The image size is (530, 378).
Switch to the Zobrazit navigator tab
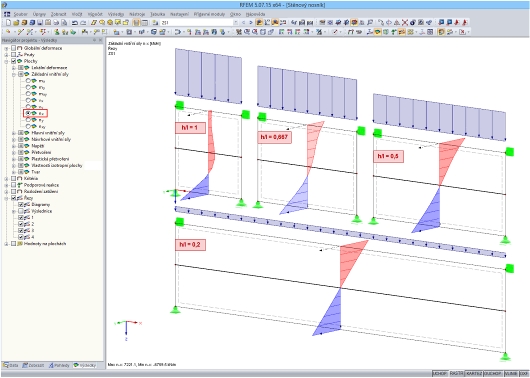click(x=33, y=365)
